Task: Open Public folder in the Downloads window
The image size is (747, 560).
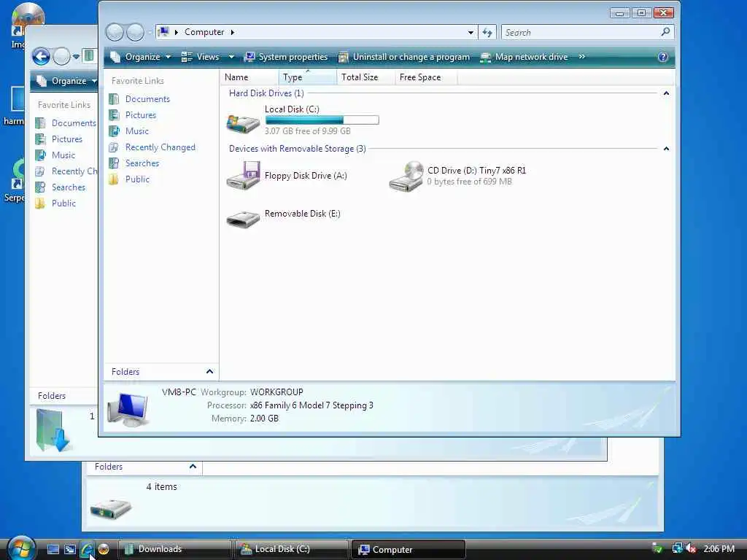Action: [63, 203]
